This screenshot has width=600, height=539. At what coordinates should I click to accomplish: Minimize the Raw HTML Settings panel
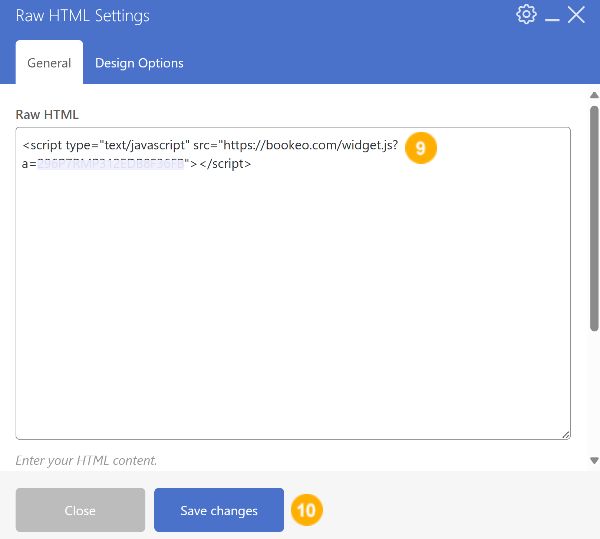[552, 19]
